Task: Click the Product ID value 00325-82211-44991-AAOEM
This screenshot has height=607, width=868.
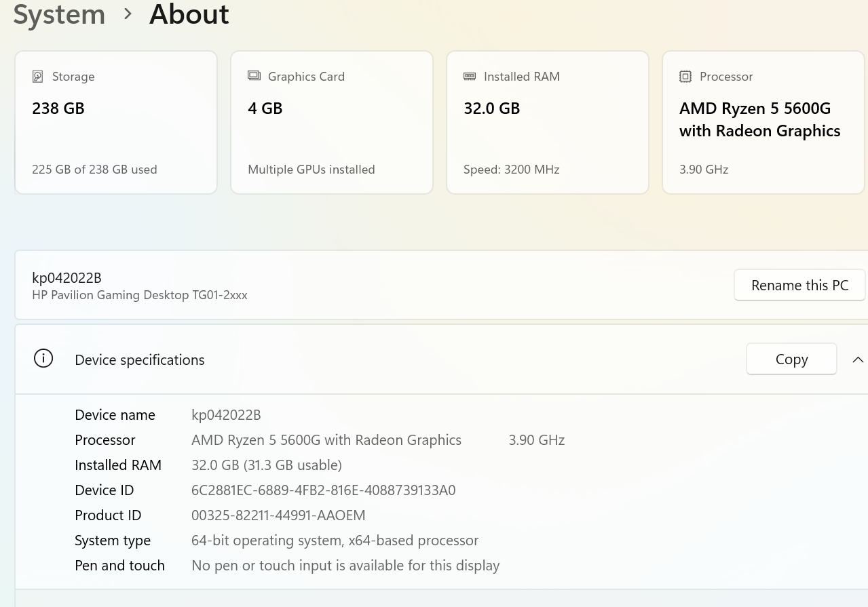Action: point(278,515)
